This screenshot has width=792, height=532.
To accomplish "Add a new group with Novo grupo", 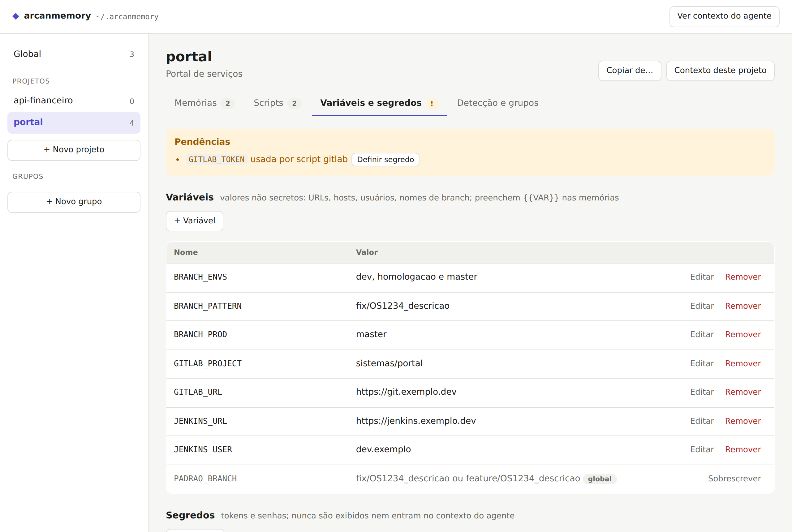I will pos(74,202).
